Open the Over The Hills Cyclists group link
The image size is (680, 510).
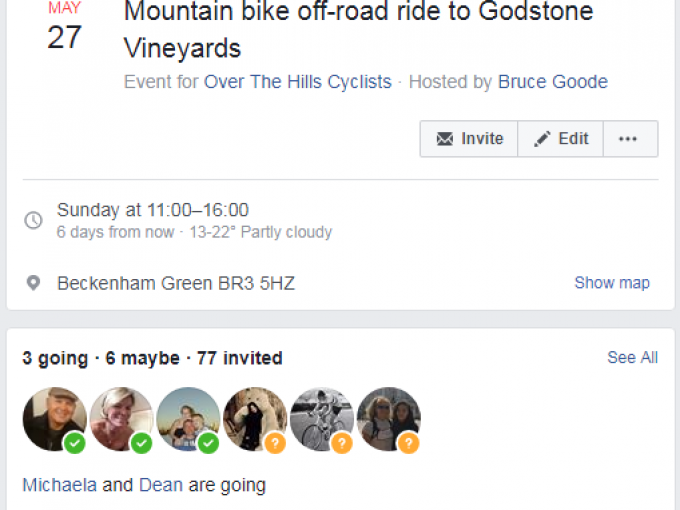(297, 82)
